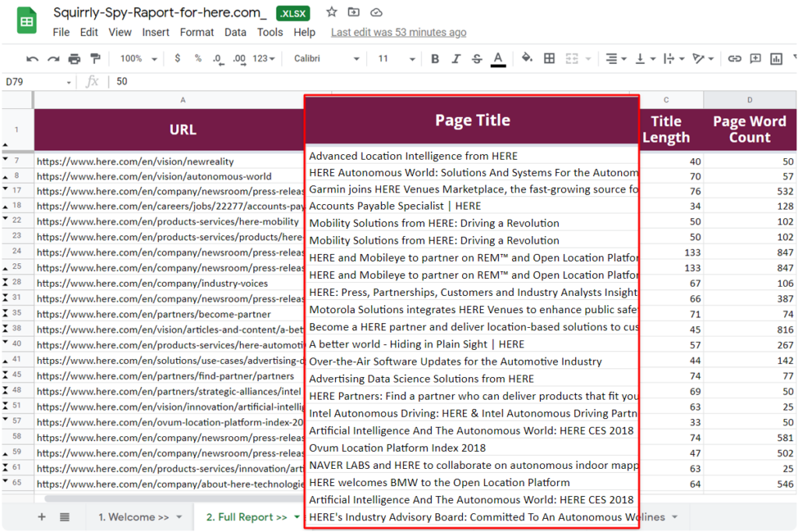Toggle strikethrough formatting

(x=477, y=59)
